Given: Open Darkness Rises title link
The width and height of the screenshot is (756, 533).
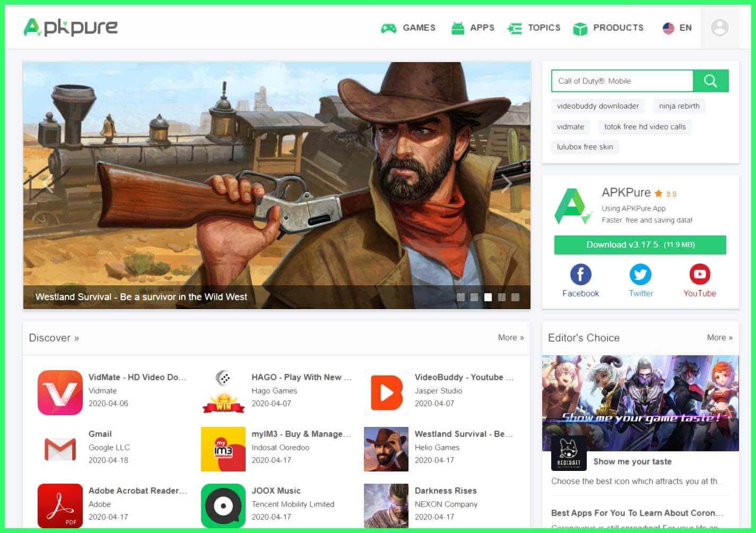Looking at the screenshot, I should pos(446,491).
